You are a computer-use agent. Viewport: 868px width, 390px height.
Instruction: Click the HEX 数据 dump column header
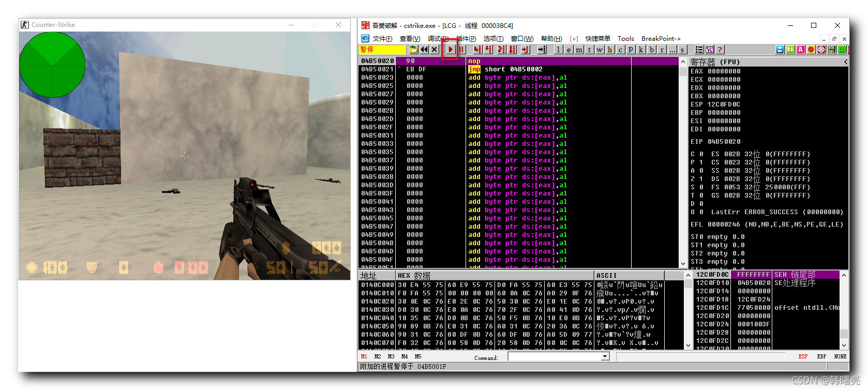[495, 276]
